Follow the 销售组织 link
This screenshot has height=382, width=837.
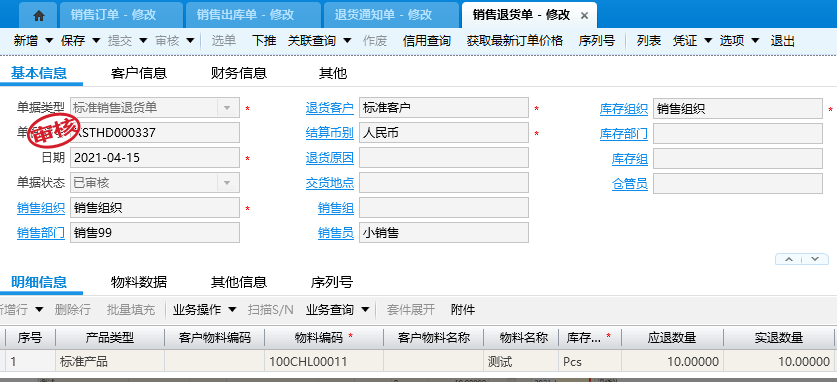(41, 208)
